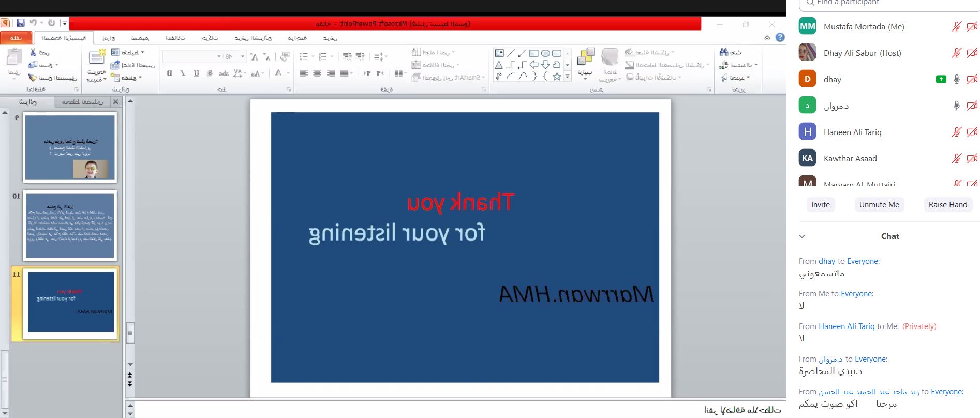Click the Justify text alignment icon
980x418 pixels.
[x=344, y=73]
